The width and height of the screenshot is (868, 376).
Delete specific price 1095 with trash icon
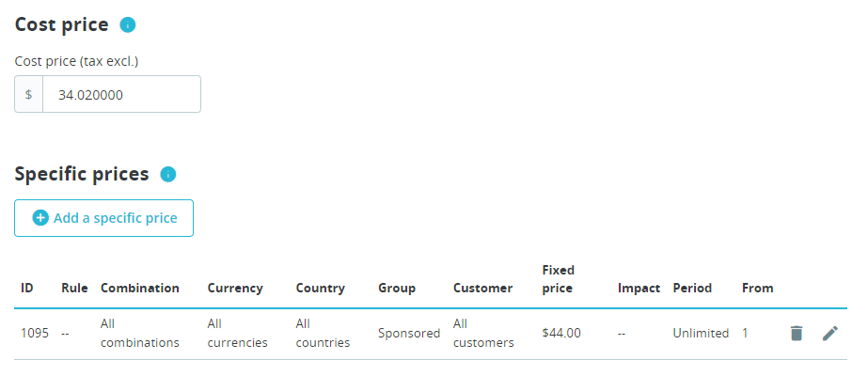pos(797,333)
